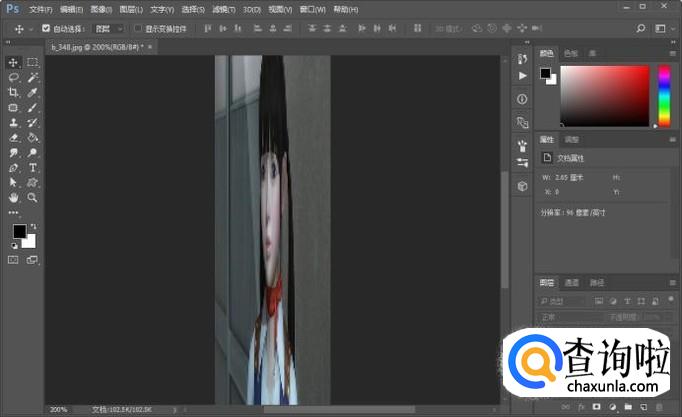This screenshot has width=682, height=417.
Task: Open the 3D cube panel icon
Action: coord(522,187)
